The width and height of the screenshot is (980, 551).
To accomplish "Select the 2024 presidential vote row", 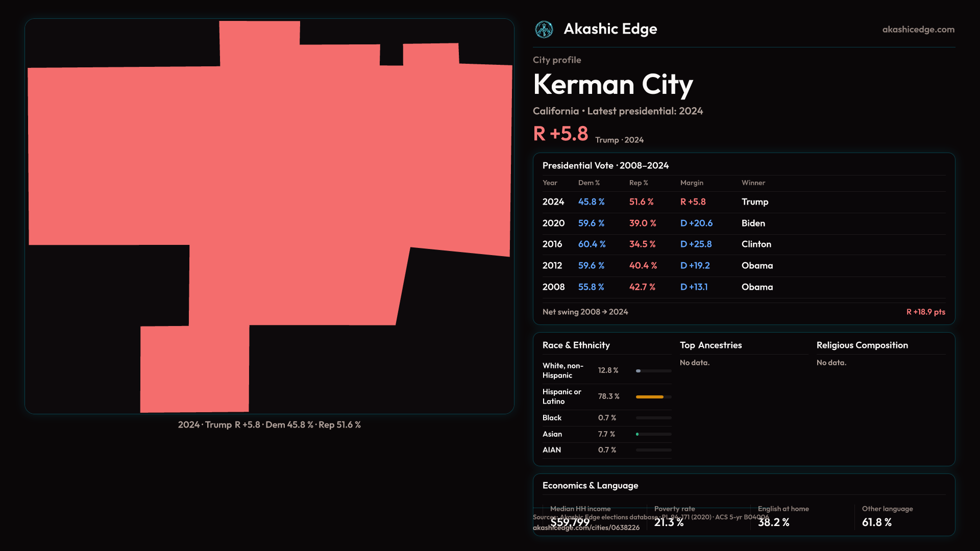I will [x=743, y=202].
